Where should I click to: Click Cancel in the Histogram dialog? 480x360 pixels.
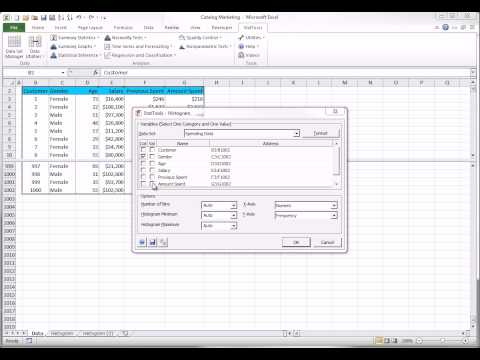tap(327, 242)
